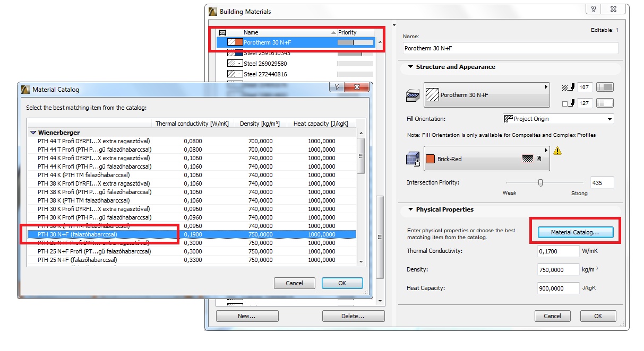Click the ArchiCAD icon in the Material Catalog title bar

[x=25, y=90]
